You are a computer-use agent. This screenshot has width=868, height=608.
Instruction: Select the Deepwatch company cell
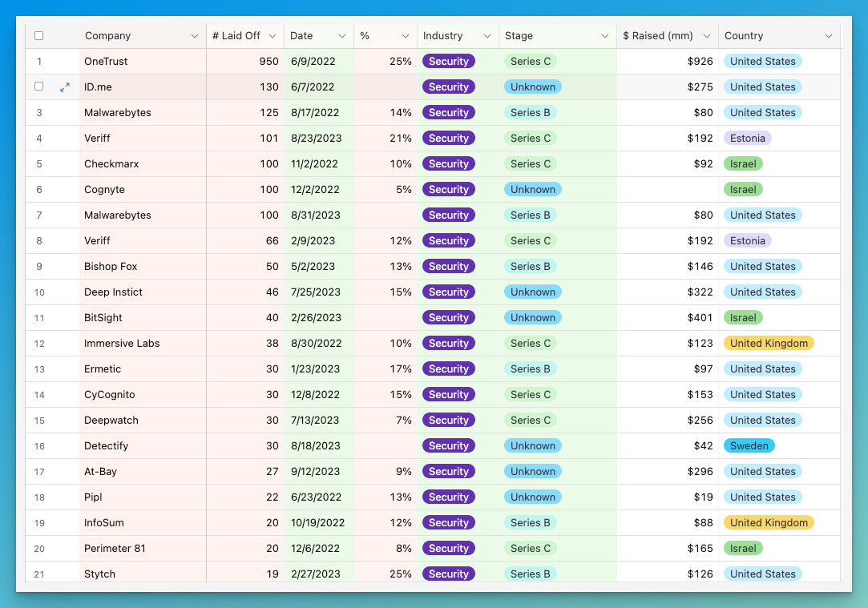[x=143, y=420]
